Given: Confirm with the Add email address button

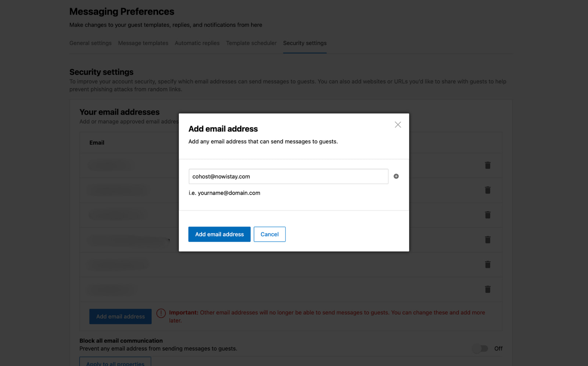Looking at the screenshot, I should [x=219, y=234].
